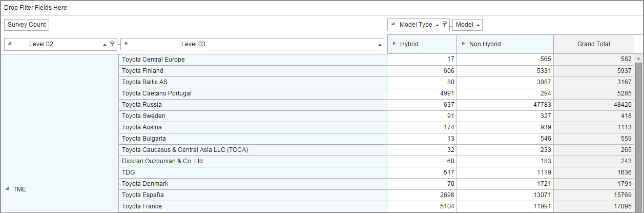Image resolution: width=644 pixels, height=213 pixels.
Task: Click sort arrow on Level 02 field
Action: (105, 45)
